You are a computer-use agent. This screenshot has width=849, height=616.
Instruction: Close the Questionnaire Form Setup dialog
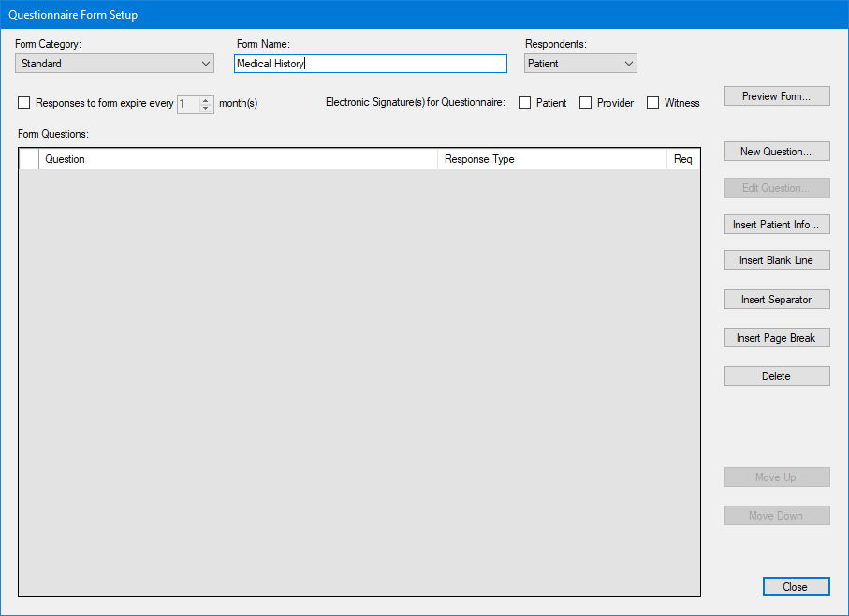795,587
